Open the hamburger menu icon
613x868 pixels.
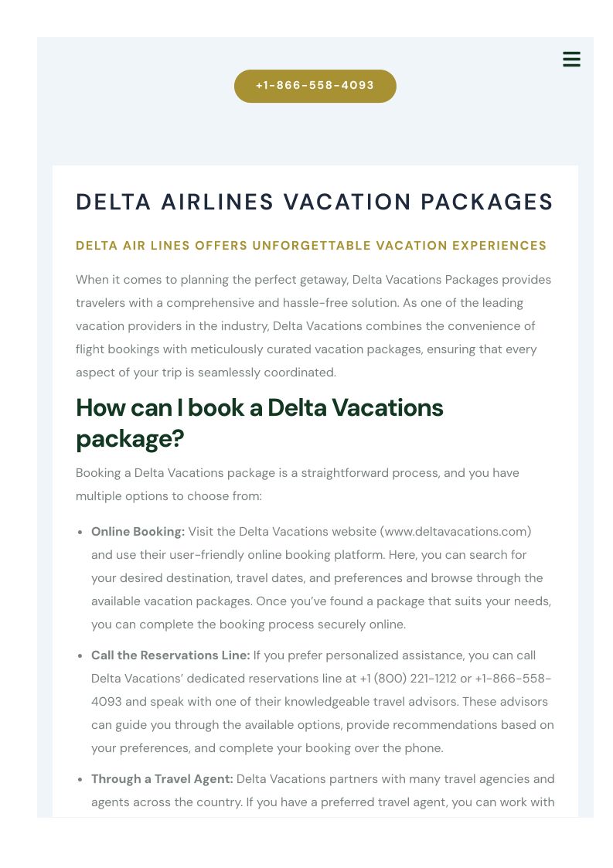[571, 60]
